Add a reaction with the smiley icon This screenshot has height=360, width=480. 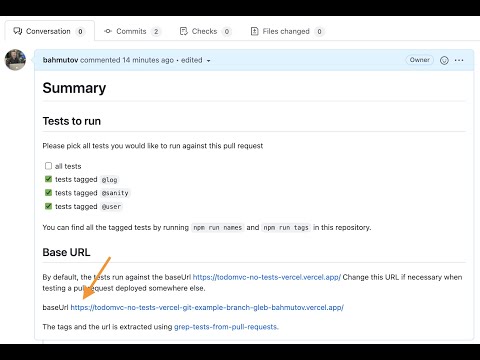(444, 60)
